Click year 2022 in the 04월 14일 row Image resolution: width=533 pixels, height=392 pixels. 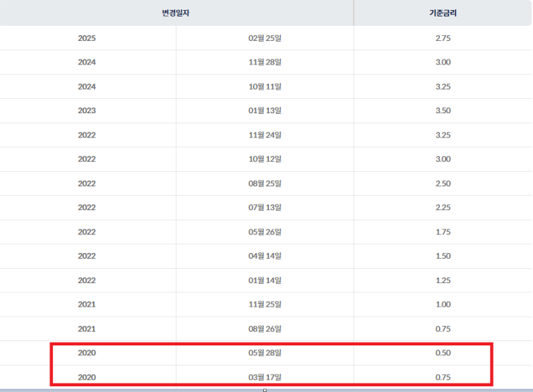[x=87, y=256]
